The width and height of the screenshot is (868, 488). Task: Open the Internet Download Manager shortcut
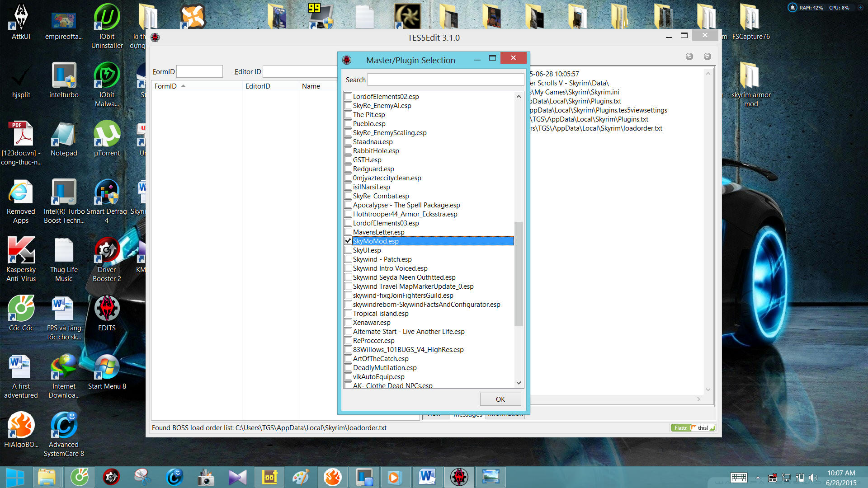(64, 376)
